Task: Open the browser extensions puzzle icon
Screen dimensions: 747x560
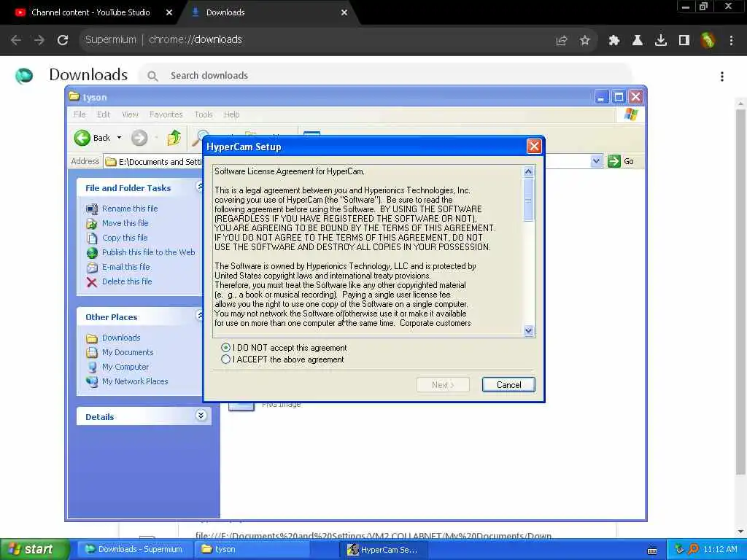Action: coord(614,41)
